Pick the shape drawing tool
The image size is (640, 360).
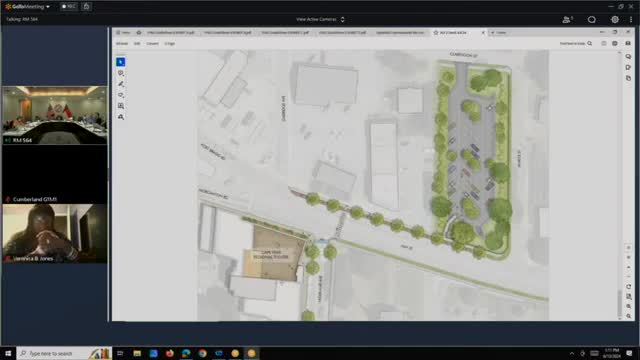coord(120,95)
